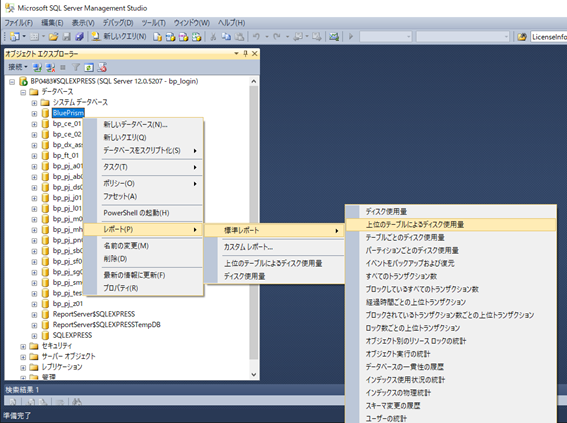Open the first empty toolbar combo box
The height and width of the screenshot is (423, 567).
click(x=385, y=37)
